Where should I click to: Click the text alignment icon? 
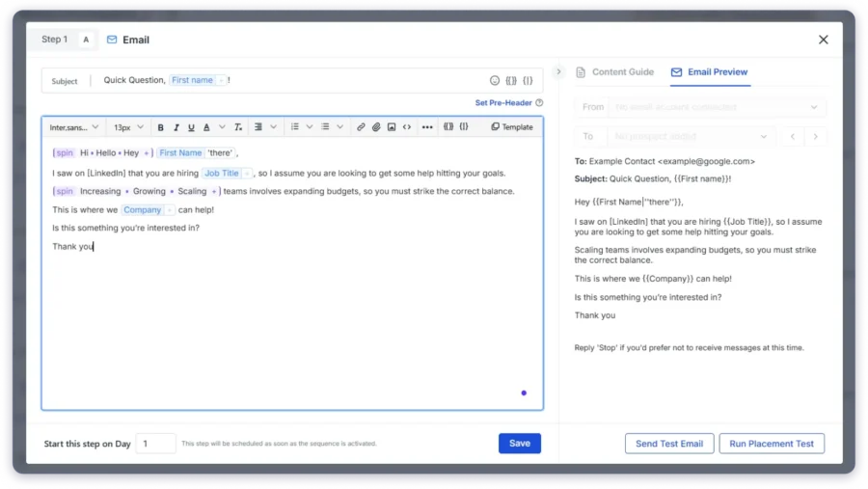pyautogui.click(x=258, y=127)
